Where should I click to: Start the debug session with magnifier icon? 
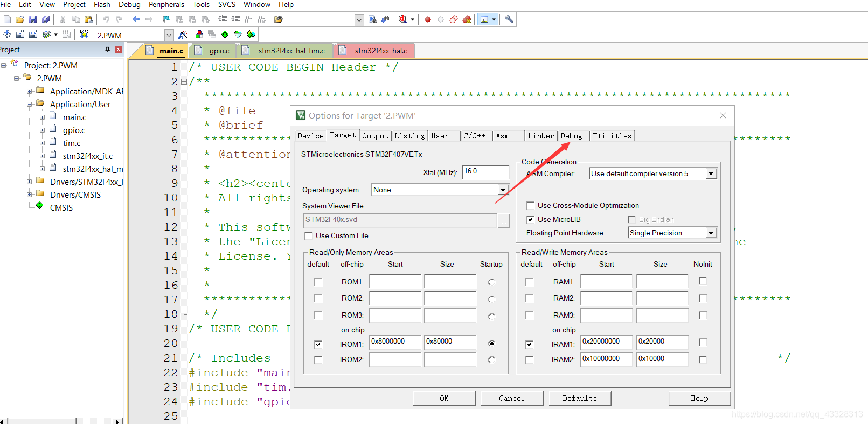click(402, 19)
